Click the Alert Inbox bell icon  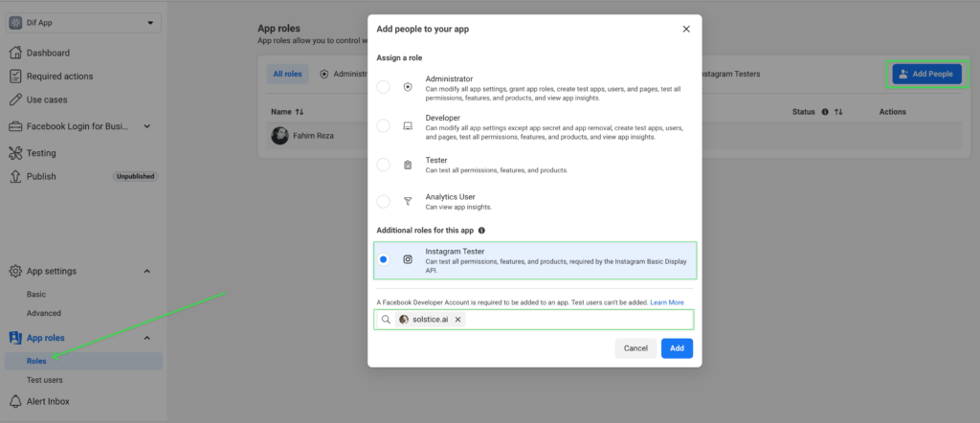(x=15, y=401)
